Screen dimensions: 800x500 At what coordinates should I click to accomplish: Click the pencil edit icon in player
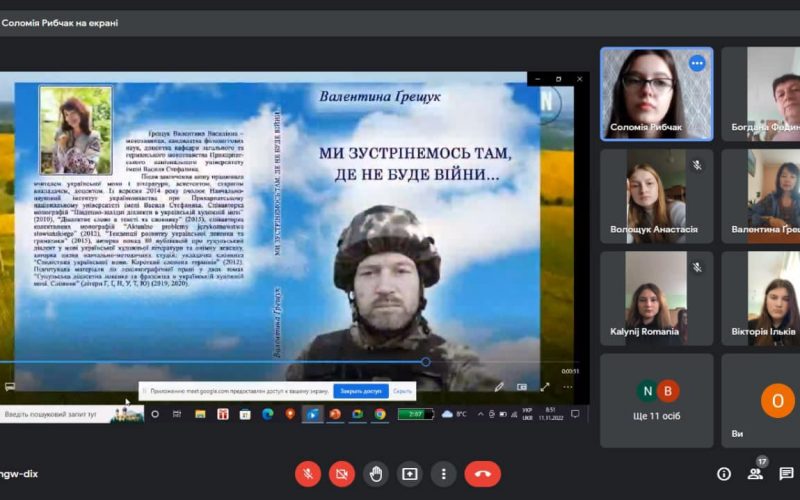(499, 386)
